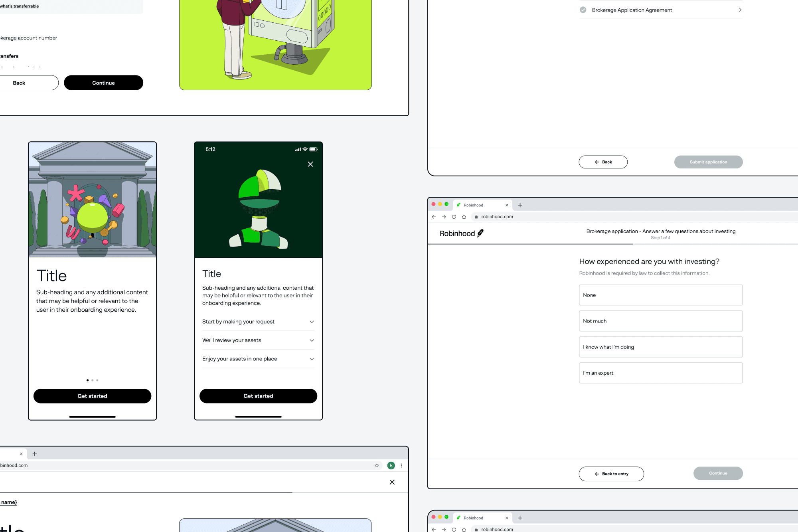Viewport: 798px width, 532px height.
Task: Click browser back arrow in questionnaire window
Action: pos(434,217)
